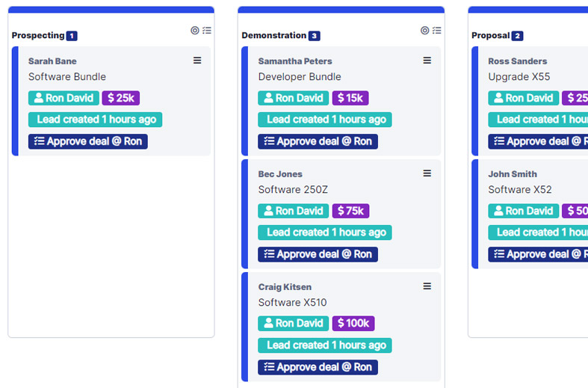Click target icon in Demonstration column header
The height and width of the screenshot is (388, 588).
425,31
